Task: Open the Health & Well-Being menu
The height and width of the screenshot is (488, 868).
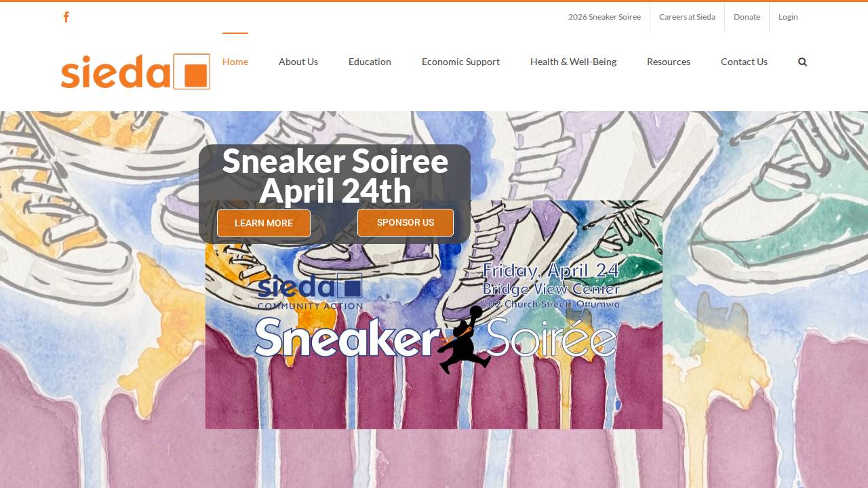Action: click(x=573, y=62)
